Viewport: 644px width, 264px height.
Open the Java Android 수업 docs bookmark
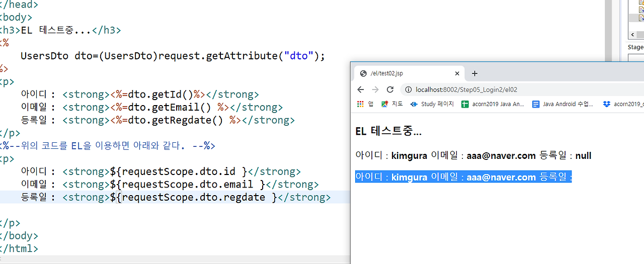click(x=563, y=104)
